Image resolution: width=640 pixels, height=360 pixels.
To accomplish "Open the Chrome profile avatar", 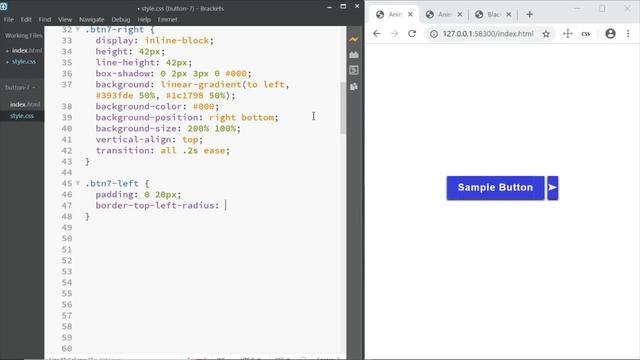I will [x=610, y=34].
